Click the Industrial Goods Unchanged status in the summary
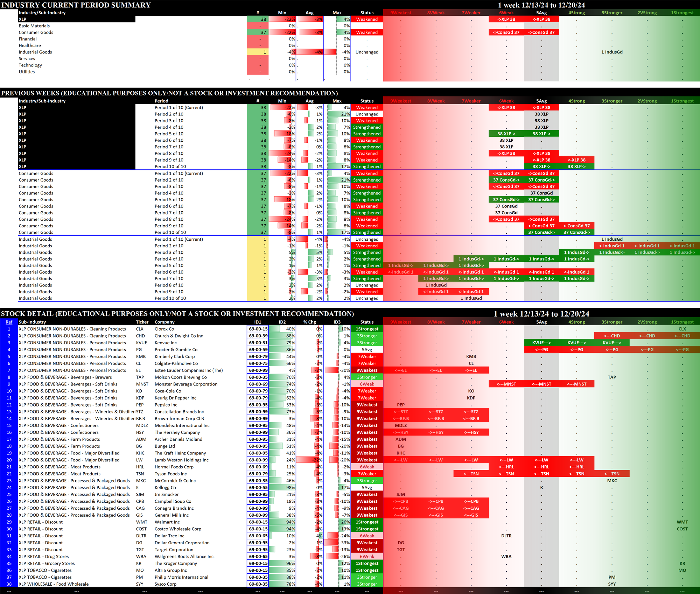The image size is (700, 594). tap(367, 52)
